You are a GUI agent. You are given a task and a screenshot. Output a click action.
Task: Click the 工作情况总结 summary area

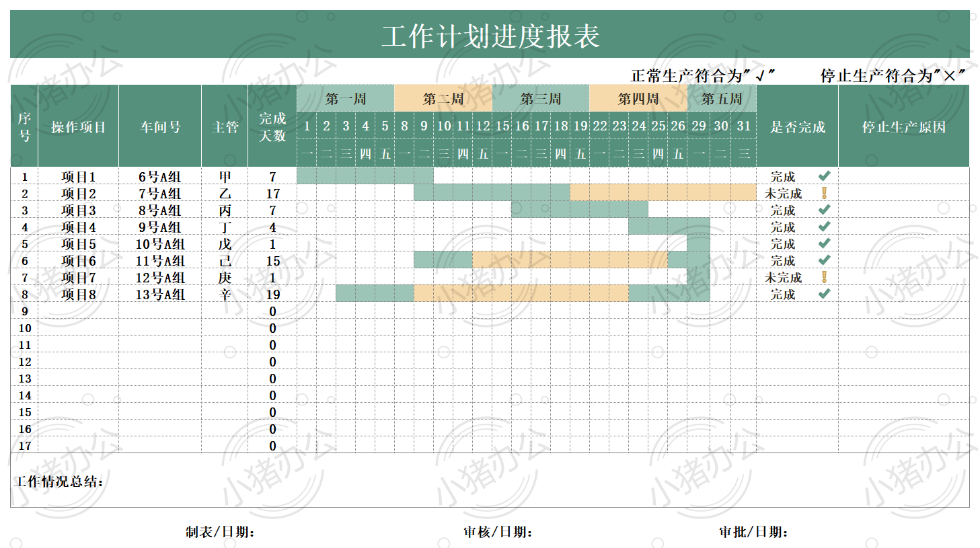click(x=490, y=480)
